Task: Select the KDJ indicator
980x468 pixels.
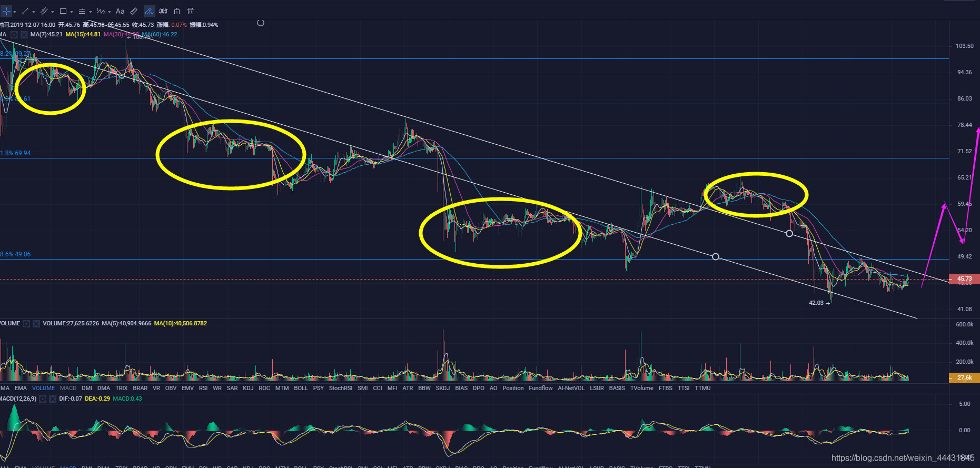Action: pyautogui.click(x=248, y=388)
